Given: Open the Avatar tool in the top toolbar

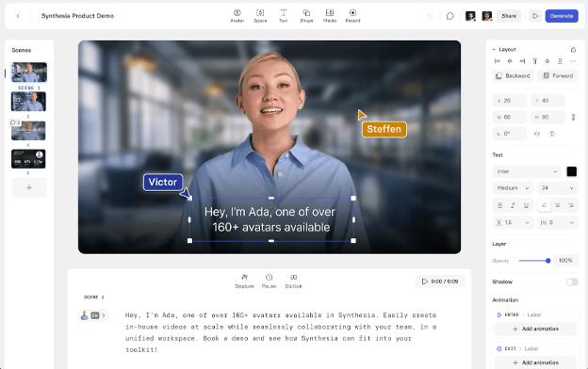Looking at the screenshot, I should tap(237, 16).
